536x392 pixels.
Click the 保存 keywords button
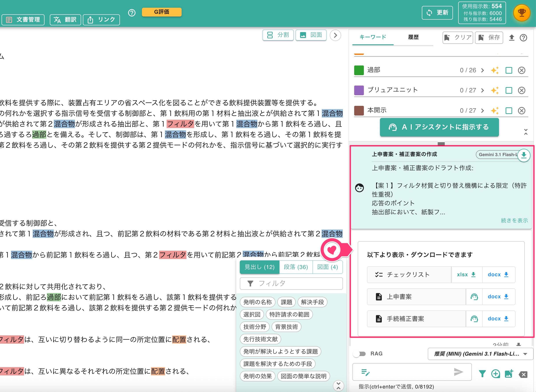(489, 37)
